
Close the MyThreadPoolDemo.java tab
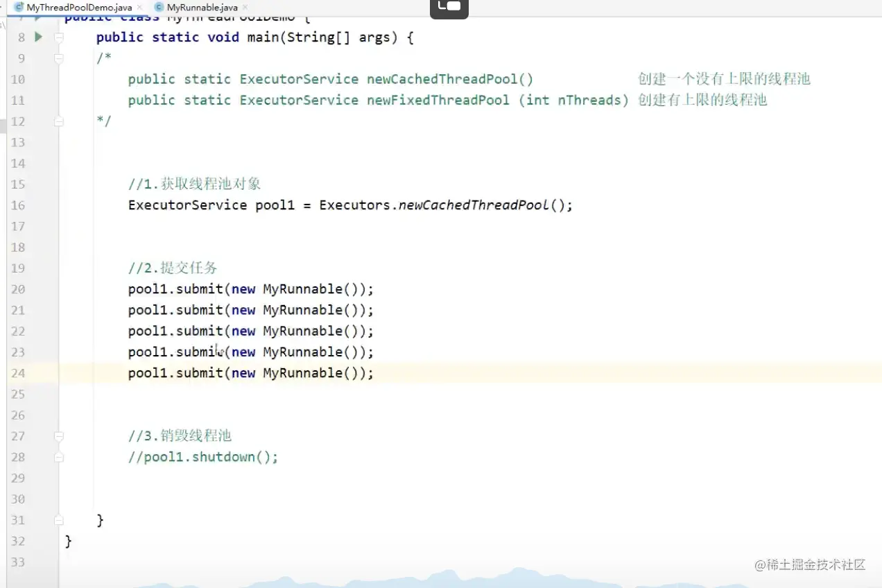point(139,8)
